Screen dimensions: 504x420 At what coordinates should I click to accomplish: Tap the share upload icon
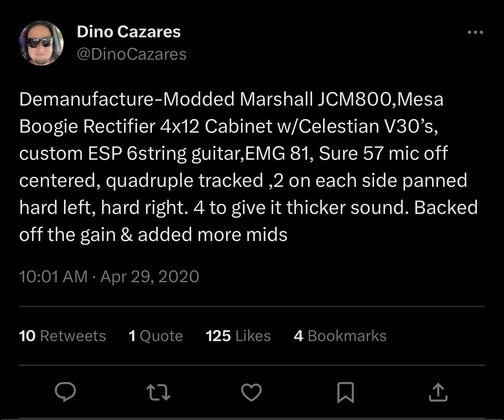point(438,392)
